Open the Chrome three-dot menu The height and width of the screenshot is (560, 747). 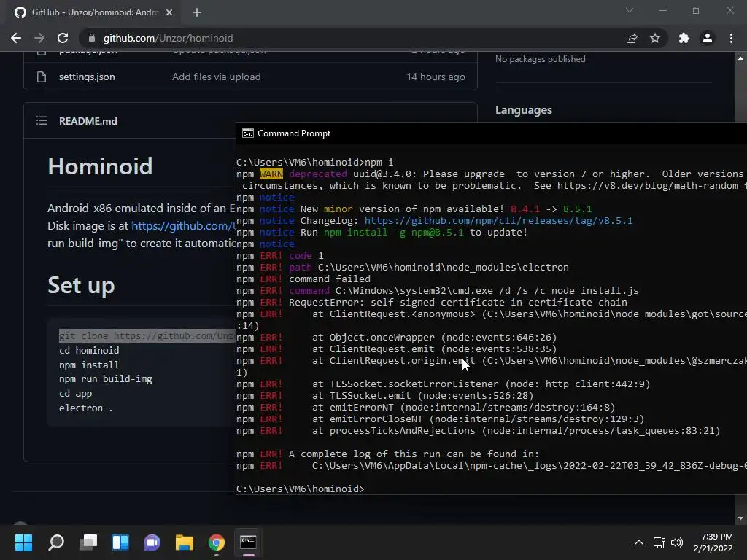pos(731,38)
